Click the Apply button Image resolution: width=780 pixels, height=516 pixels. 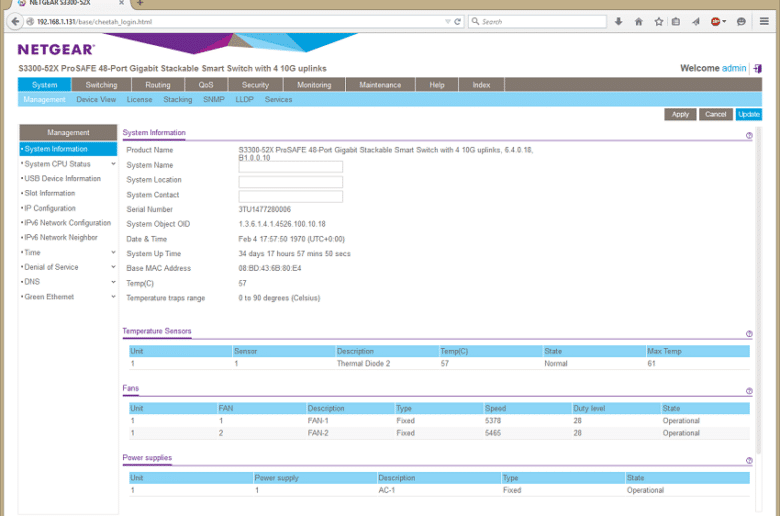click(x=680, y=114)
